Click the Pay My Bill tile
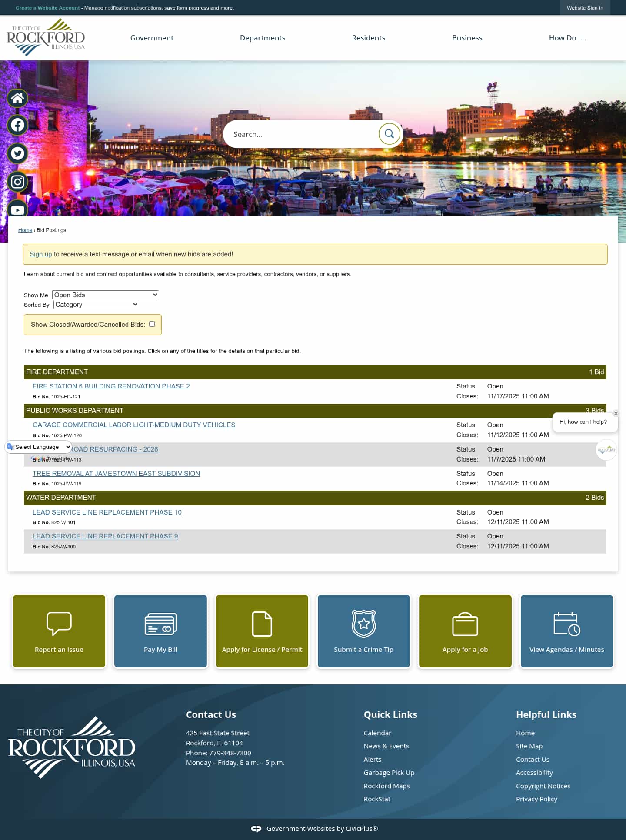Viewport: 626px width, 840px height. click(160, 631)
